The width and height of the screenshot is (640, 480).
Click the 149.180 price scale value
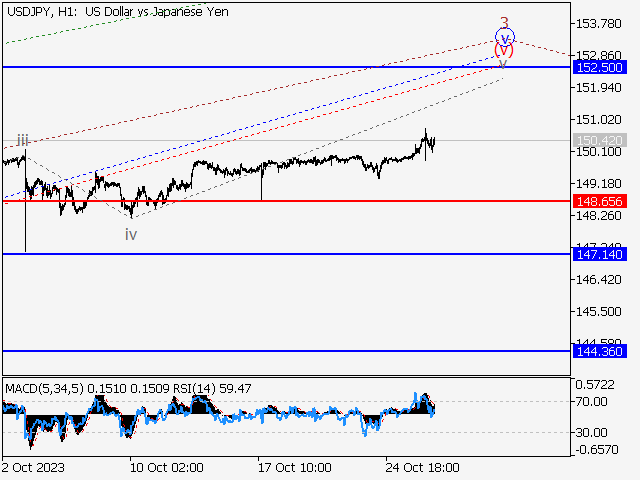click(x=598, y=184)
